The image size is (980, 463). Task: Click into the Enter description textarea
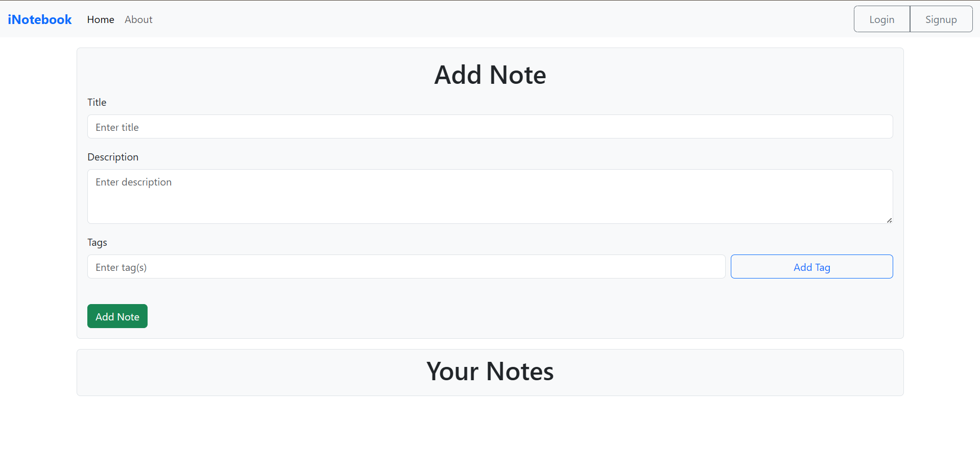[490, 196]
